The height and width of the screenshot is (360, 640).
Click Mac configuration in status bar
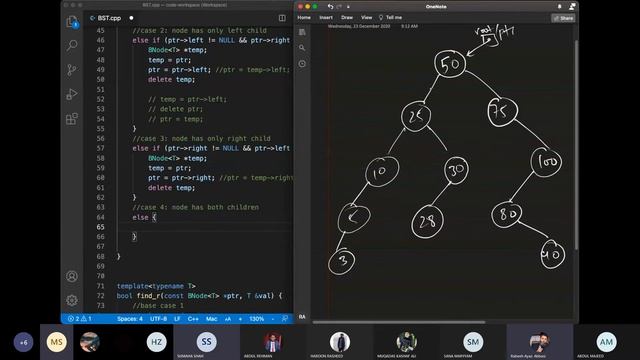pyautogui.click(x=211, y=319)
